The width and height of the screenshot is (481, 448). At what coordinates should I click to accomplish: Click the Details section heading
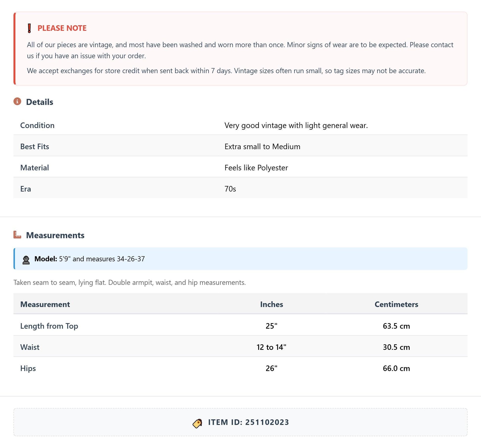point(40,102)
